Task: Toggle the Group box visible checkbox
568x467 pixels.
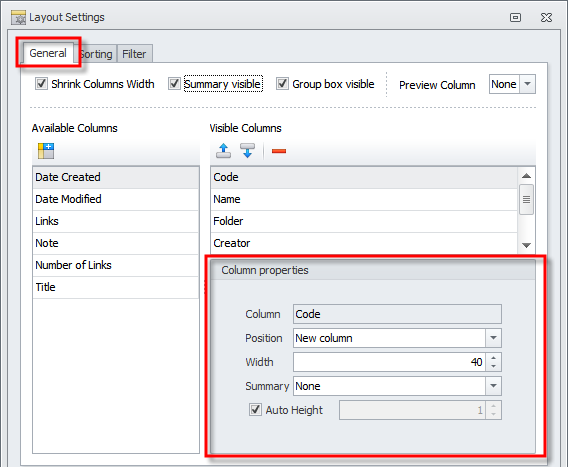Action: 282,84
